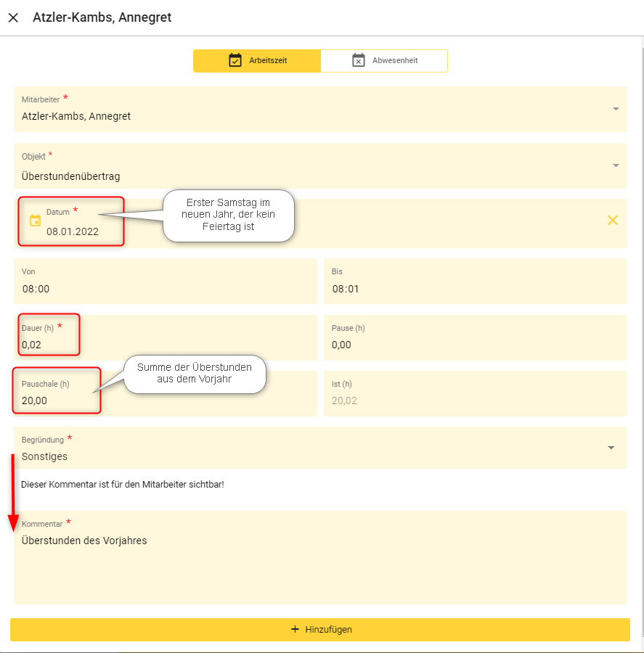Click the calendar icon beside Datum
The image size is (644, 653).
[35, 221]
